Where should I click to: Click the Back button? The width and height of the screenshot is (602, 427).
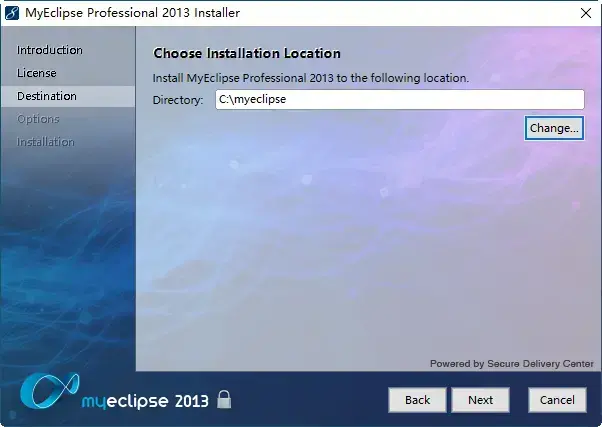(417, 400)
